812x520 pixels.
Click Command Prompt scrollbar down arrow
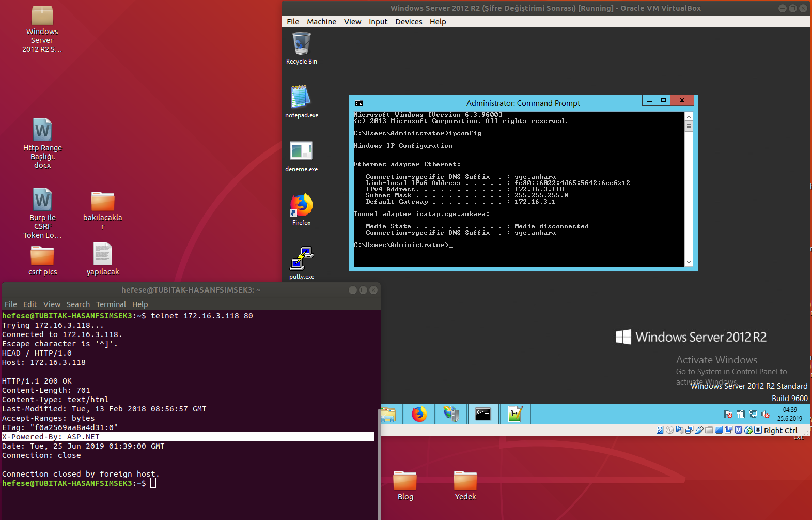click(689, 263)
